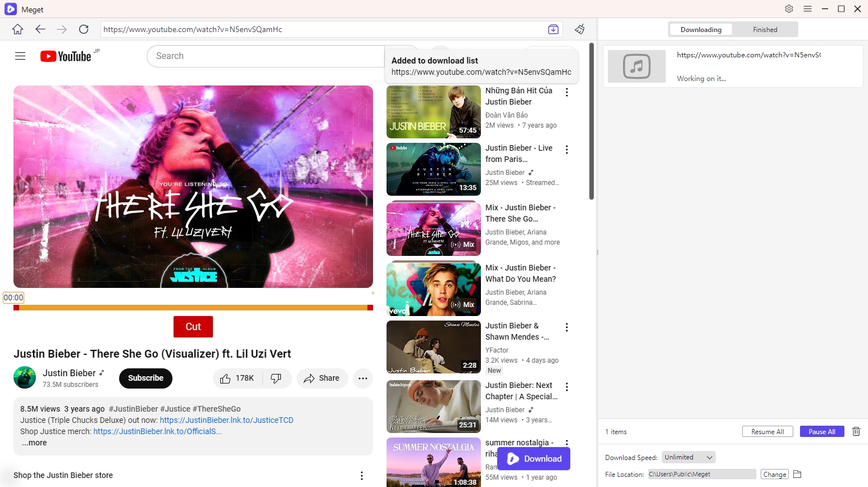Open the download folder icon beside Change
Viewport: 868px width, 487px height.
click(797, 474)
